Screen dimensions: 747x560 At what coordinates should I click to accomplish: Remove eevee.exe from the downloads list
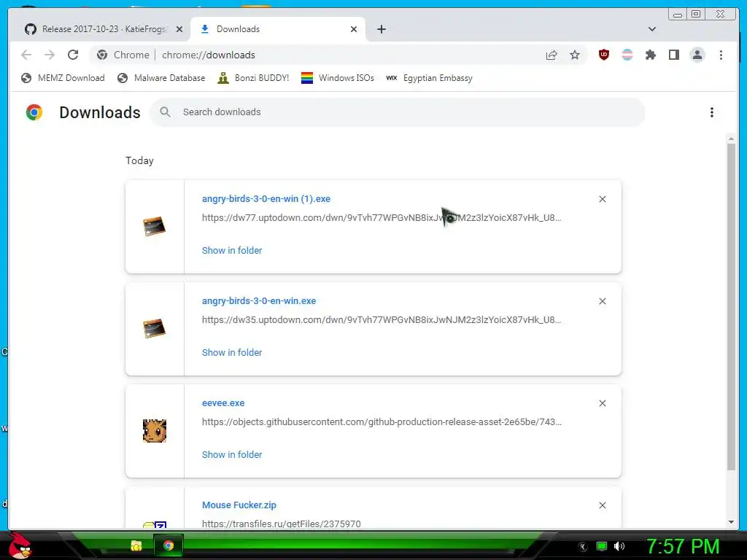coord(602,403)
